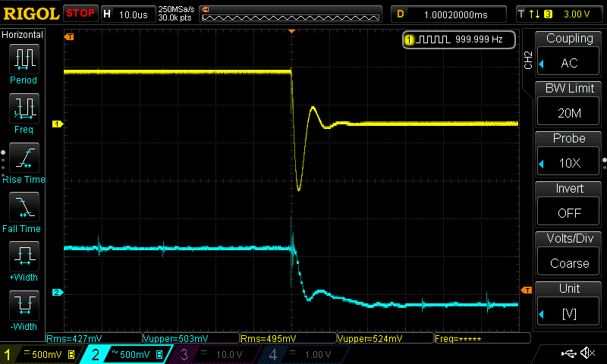Viewport: 607px width, 364px height.
Task: Click the 30.0k pts memory depth readout
Action: click(x=175, y=17)
